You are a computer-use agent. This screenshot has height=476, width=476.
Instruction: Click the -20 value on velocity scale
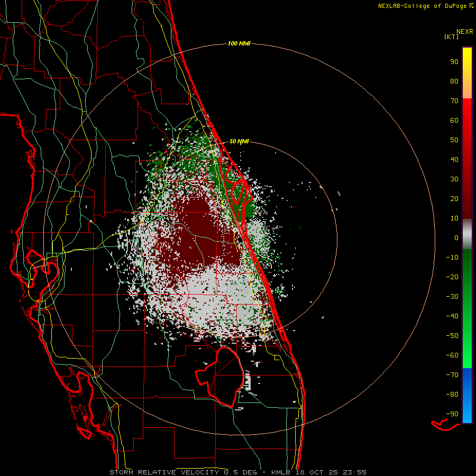tap(452, 277)
